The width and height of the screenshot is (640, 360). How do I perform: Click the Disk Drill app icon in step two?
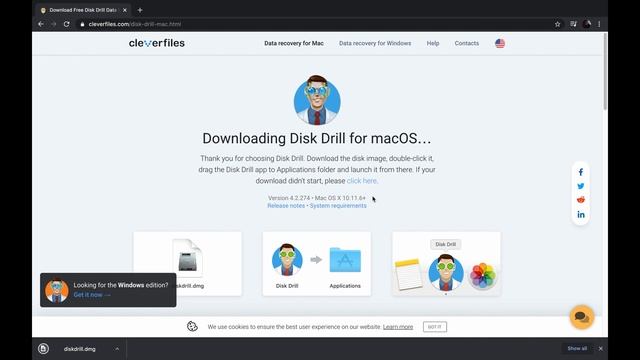click(x=287, y=260)
